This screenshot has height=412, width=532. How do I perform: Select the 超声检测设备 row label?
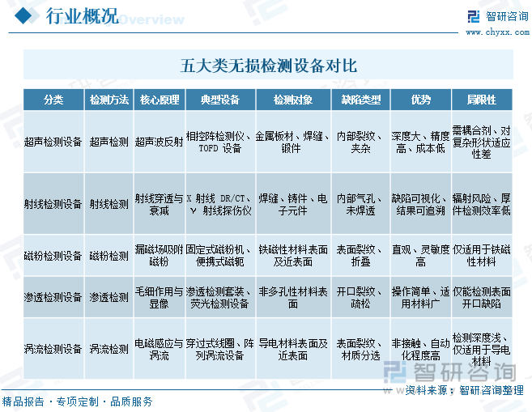[x=53, y=142]
